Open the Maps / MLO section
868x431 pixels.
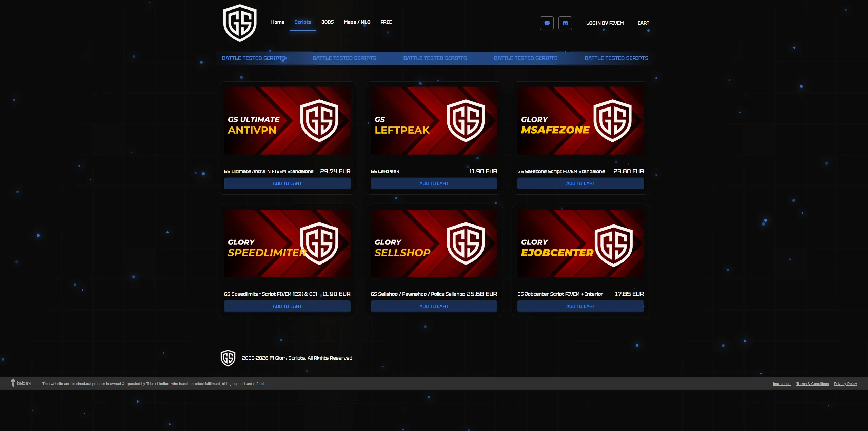click(x=357, y=22)
